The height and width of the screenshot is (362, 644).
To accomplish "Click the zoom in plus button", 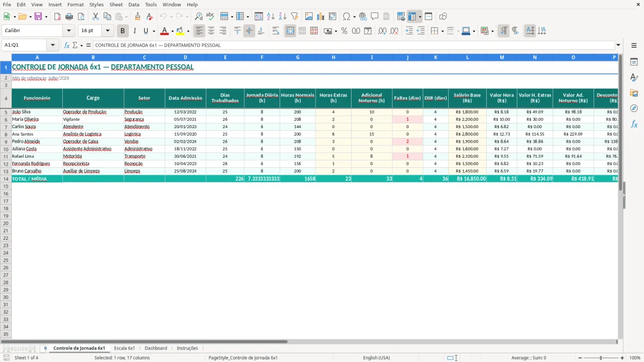I will pyautogui.click(x=622, y=358).
